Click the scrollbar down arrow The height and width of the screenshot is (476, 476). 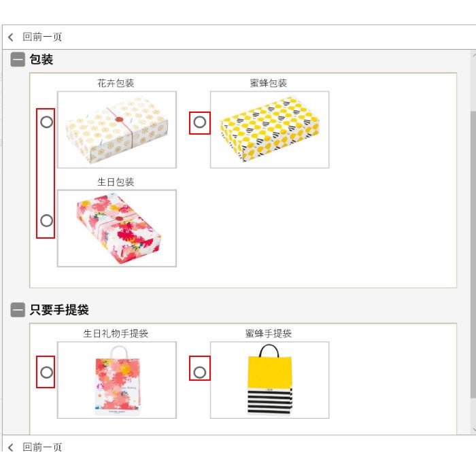pyautogui.click(x=474, y=430)
